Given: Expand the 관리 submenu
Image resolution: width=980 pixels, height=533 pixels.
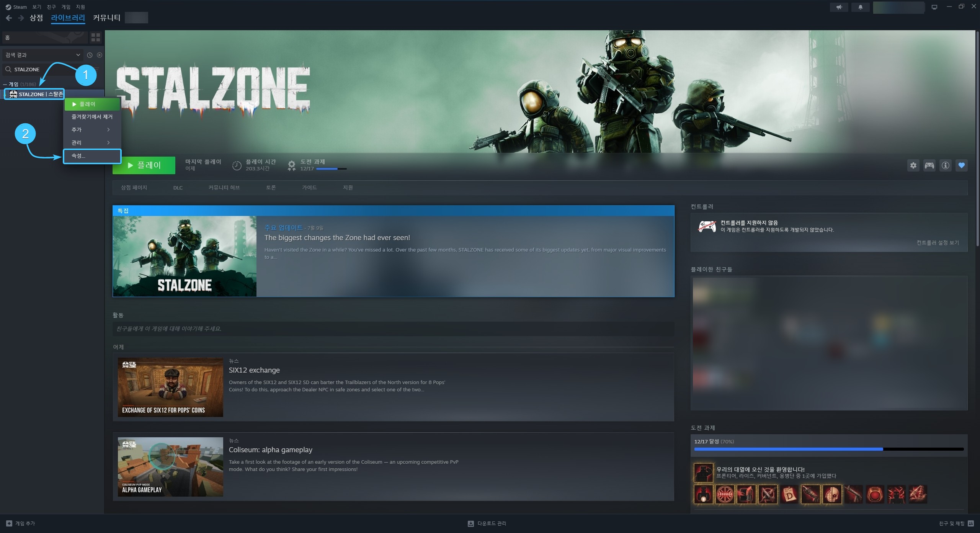Looking at the screenshot, I should coord(92,143).
